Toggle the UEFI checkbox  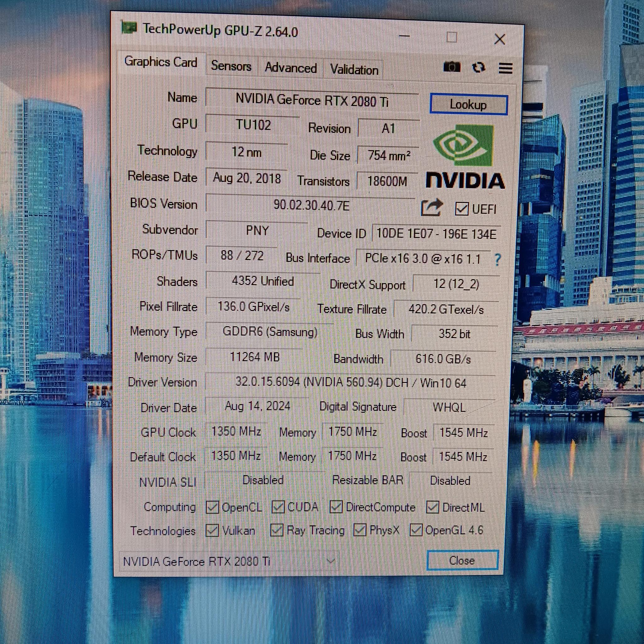[463, 209]
